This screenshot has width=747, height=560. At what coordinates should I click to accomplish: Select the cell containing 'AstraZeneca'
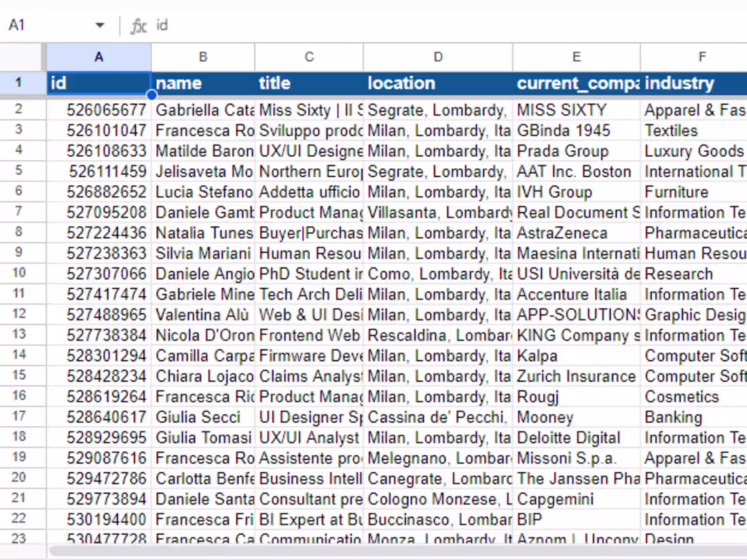pyautogui.click(x=576, y=233)
